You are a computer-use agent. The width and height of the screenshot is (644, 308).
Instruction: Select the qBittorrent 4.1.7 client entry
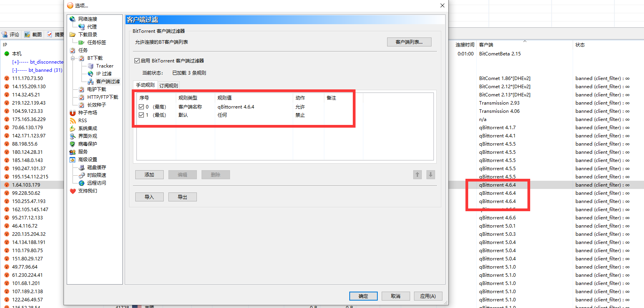pyautogui.click(x=497, y=127)
